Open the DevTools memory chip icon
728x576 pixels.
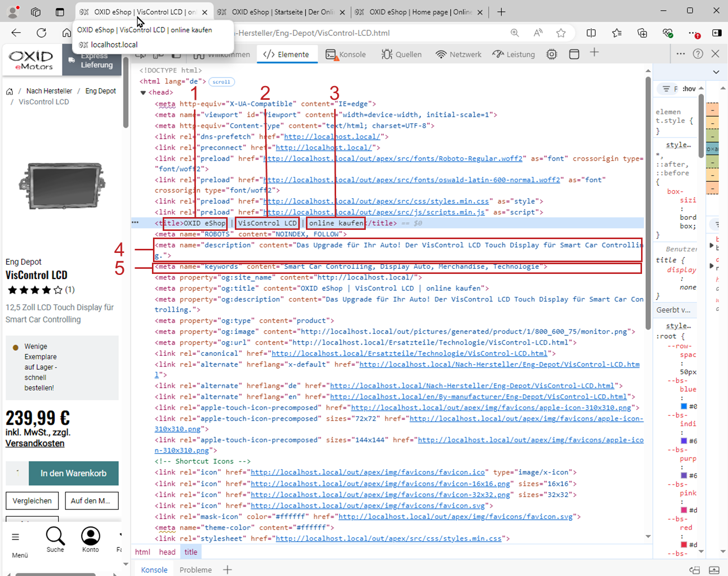click(x=551, y=54)
